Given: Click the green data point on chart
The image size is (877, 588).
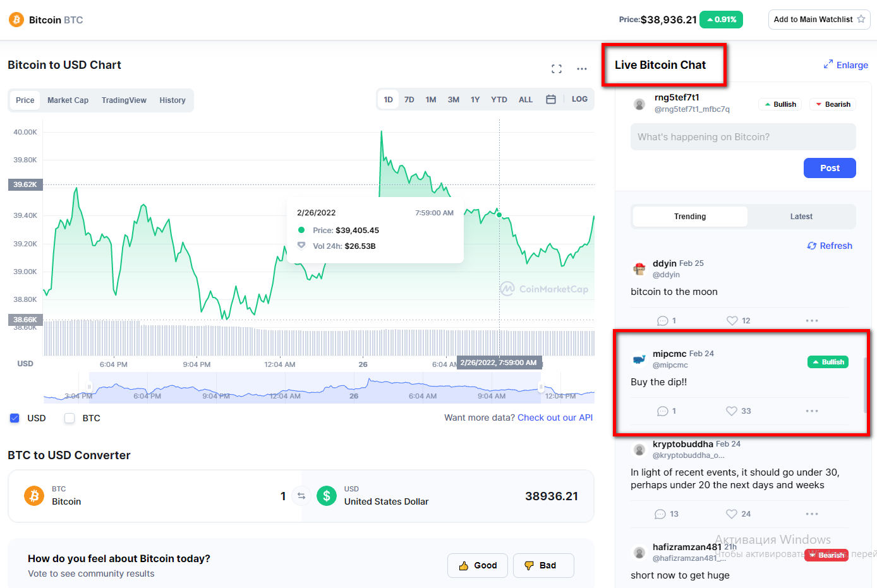Looking at the screenshot, I should click(x=499, y=215).
